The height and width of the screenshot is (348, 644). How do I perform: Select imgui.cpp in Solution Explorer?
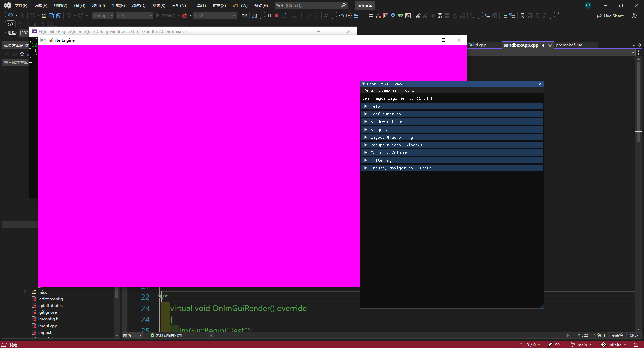click(48, 326)
